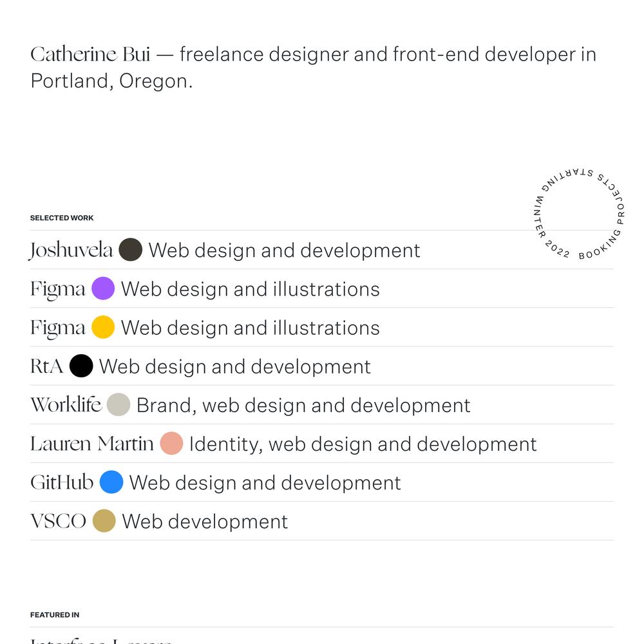Open the GitHub project name
Viewport: 644px width, 644px height.
point(62,482)
